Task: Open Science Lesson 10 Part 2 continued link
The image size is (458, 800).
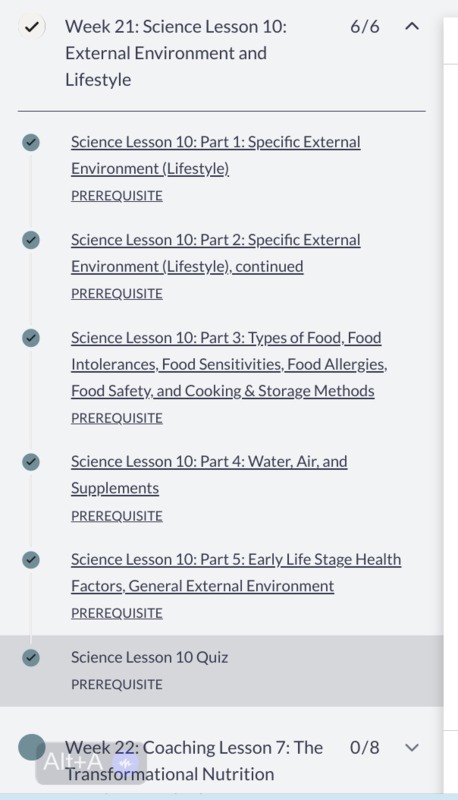Action: click(x=216, y=253)
